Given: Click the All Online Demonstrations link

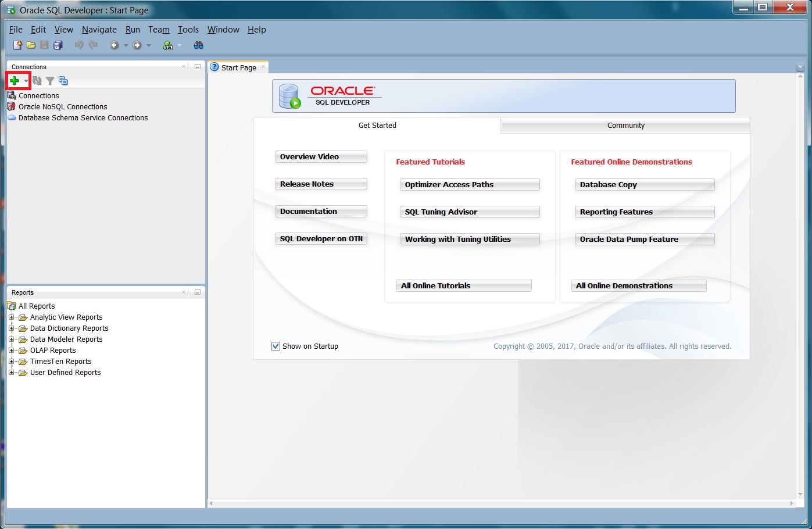Looking at the screenshot, I should (638, 285).
